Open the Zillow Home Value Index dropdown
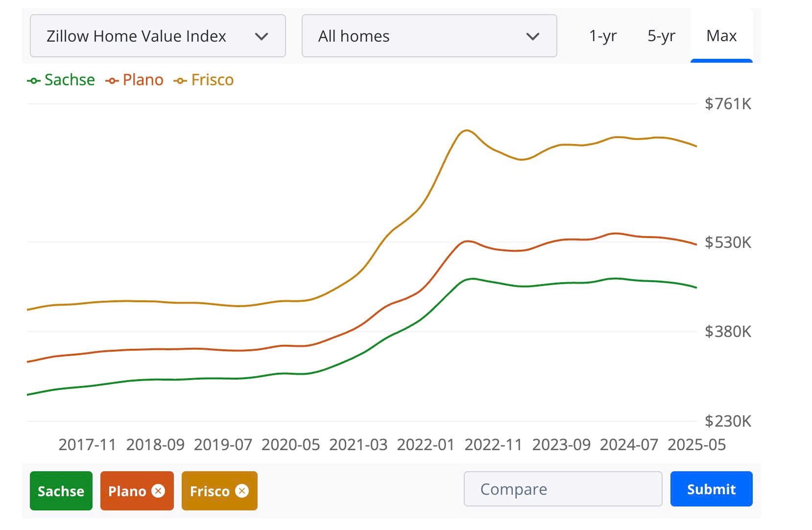The width and height of the screenshot is (812, 530). pos(158,36)
